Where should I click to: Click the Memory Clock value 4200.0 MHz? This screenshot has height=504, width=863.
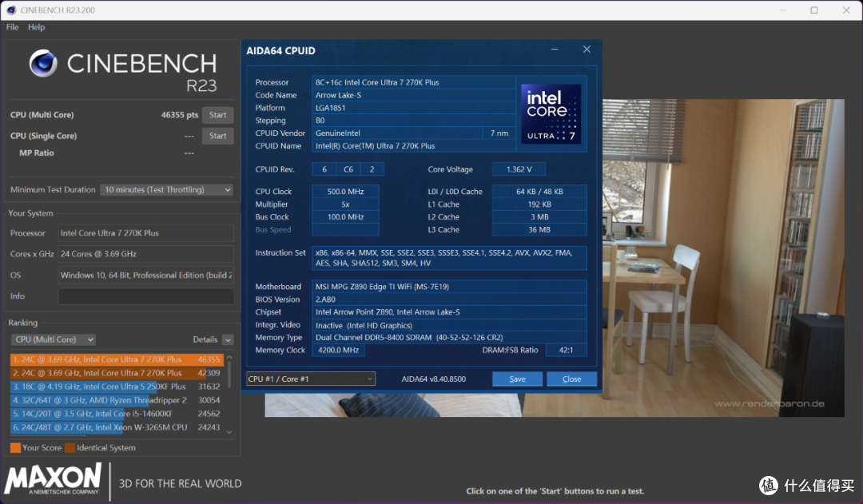[x=338, y=350]
